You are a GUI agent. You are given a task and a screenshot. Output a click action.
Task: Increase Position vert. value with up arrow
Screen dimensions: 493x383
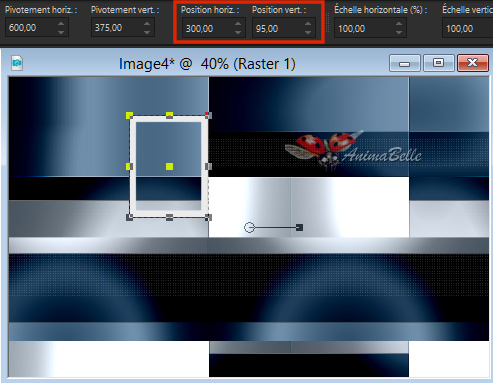[x=308, y=24]
